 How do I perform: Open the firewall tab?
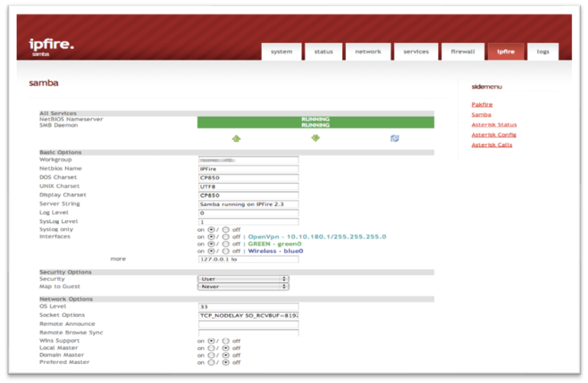pos(462,52)
